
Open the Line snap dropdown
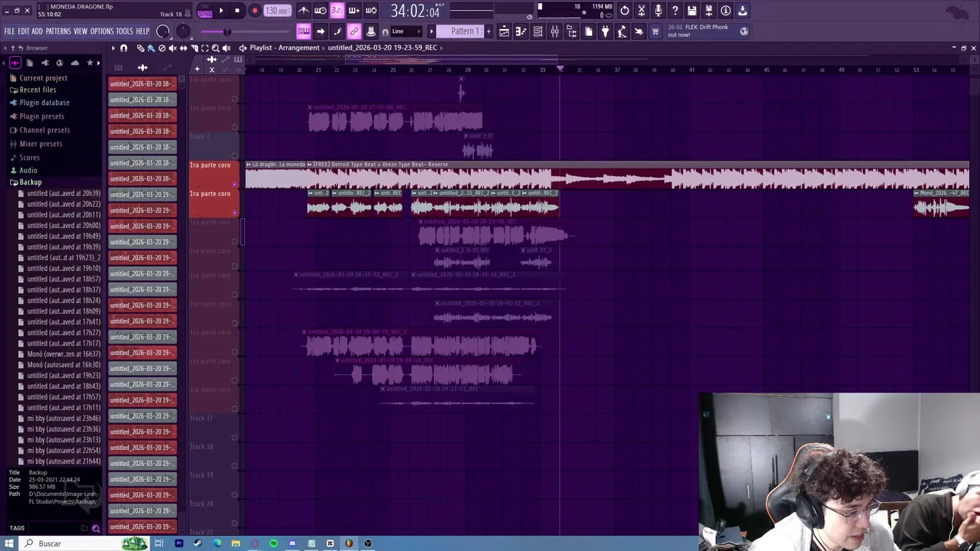[406, 31]
